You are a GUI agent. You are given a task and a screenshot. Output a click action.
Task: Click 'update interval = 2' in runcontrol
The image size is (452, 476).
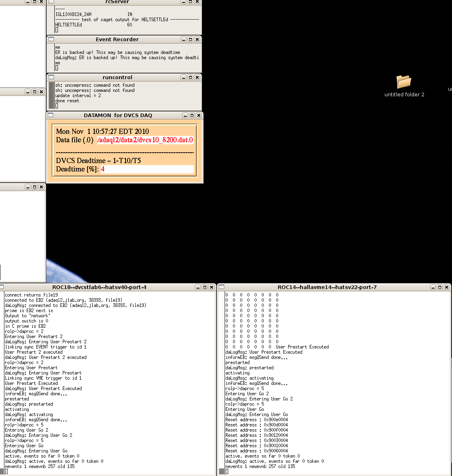(78, 96)
